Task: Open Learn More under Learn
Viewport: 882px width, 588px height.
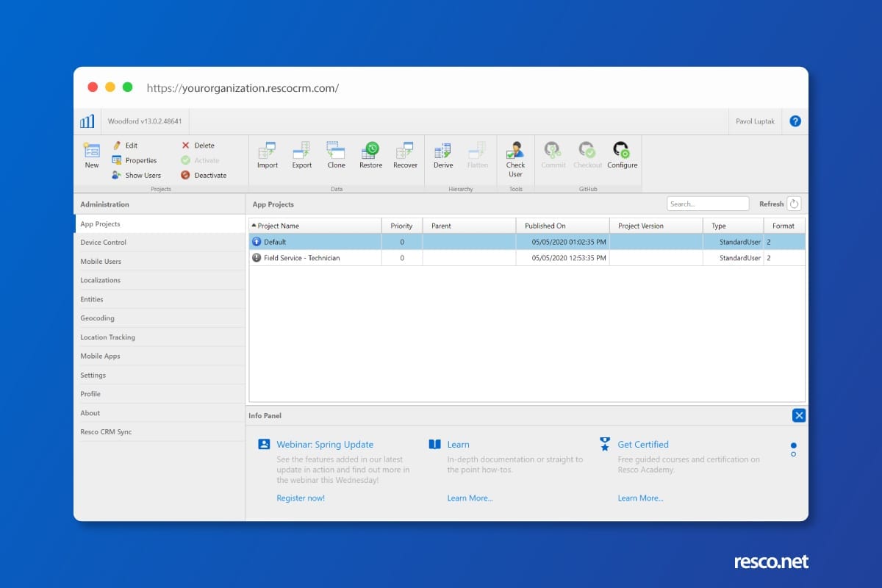Action: (470, 498)
